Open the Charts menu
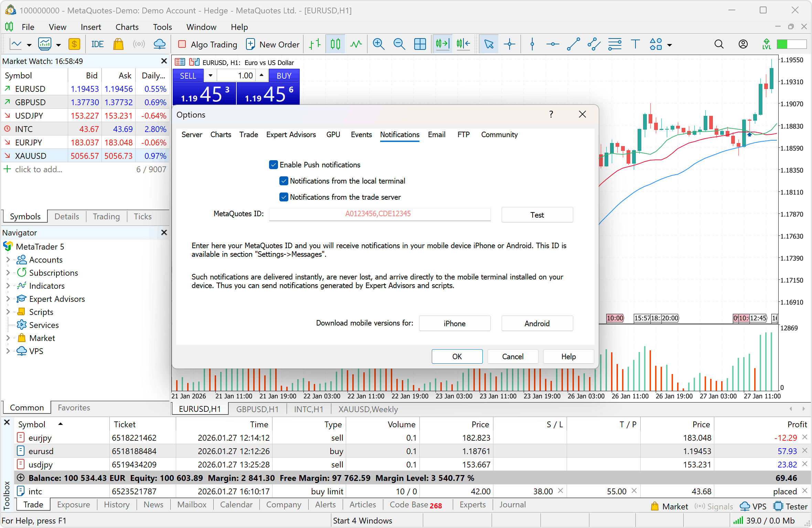The image size is (812, 528). coord(127,27)
